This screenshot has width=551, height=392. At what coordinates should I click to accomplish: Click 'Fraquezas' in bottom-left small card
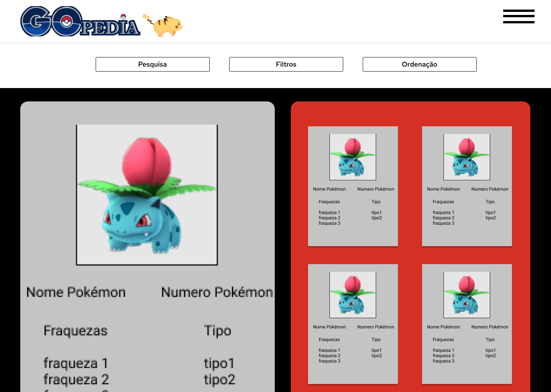click(x=329, y=340)
